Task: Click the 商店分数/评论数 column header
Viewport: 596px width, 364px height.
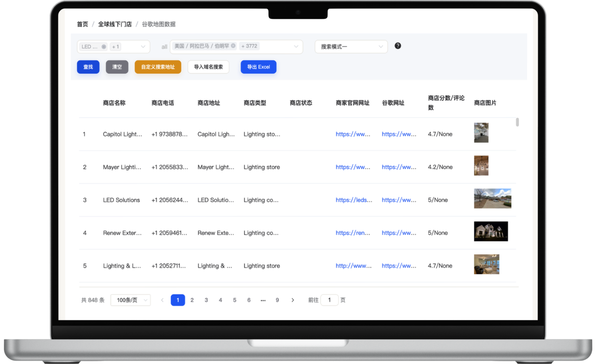Action: [x=446, y=103]
